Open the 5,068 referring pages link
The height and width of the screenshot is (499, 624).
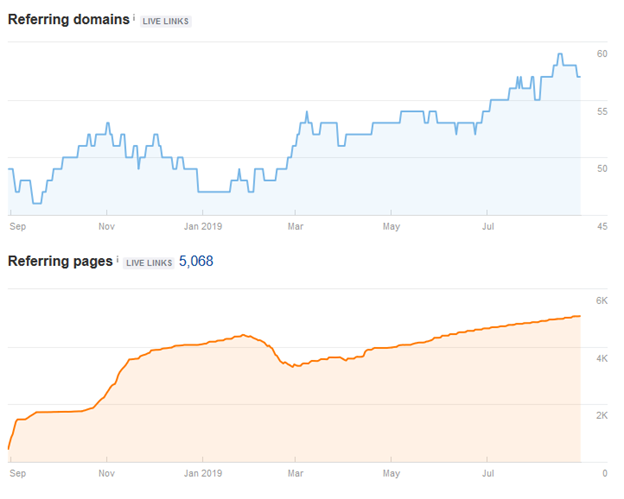pos(196,261)
